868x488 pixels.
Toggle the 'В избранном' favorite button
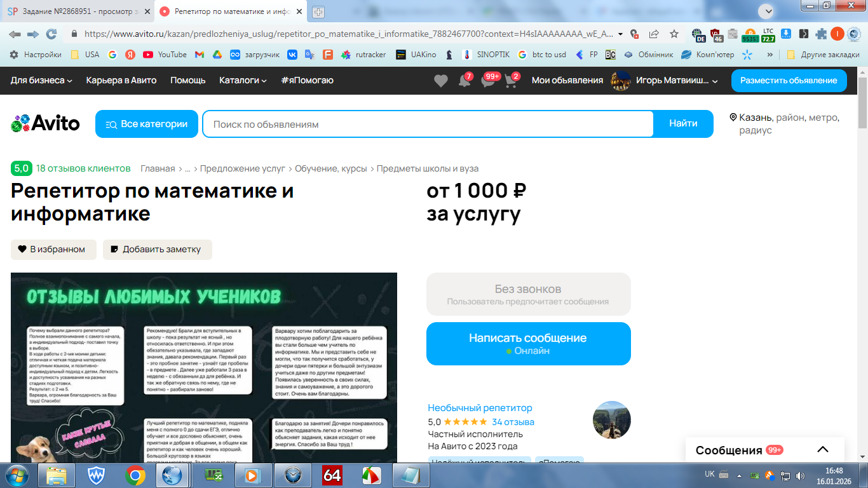tap(53, 249)
